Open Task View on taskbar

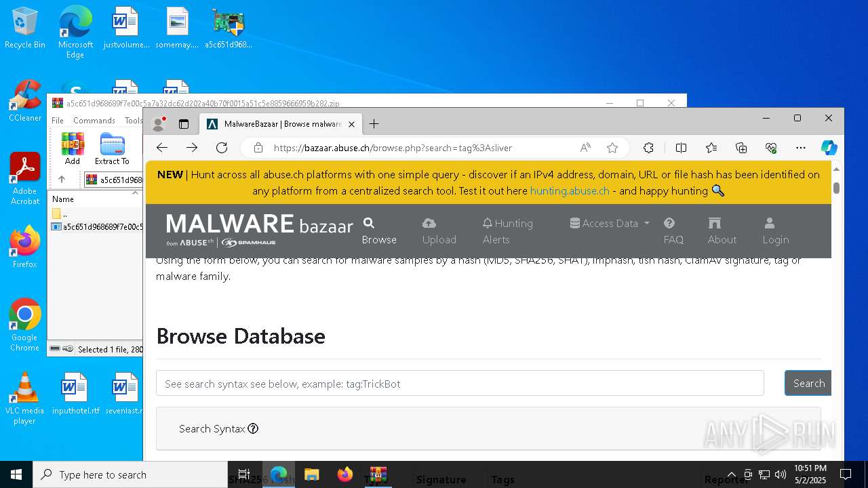click(244, 474)
